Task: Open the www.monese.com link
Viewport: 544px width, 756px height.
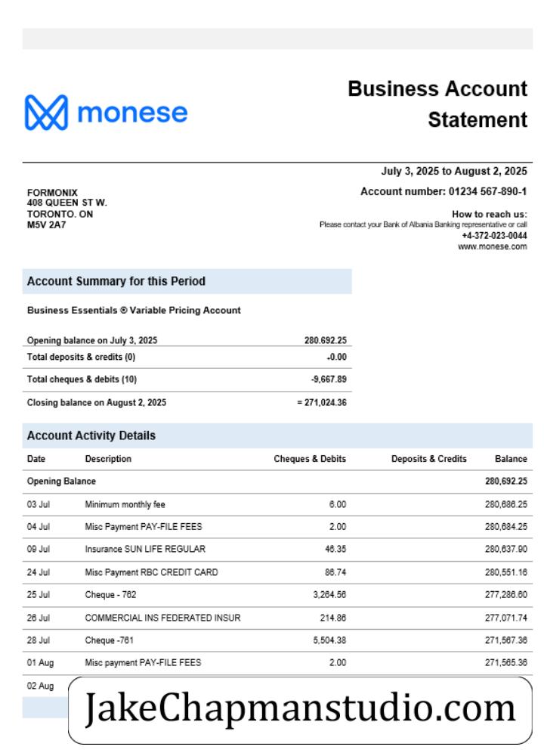Action: 492,246
